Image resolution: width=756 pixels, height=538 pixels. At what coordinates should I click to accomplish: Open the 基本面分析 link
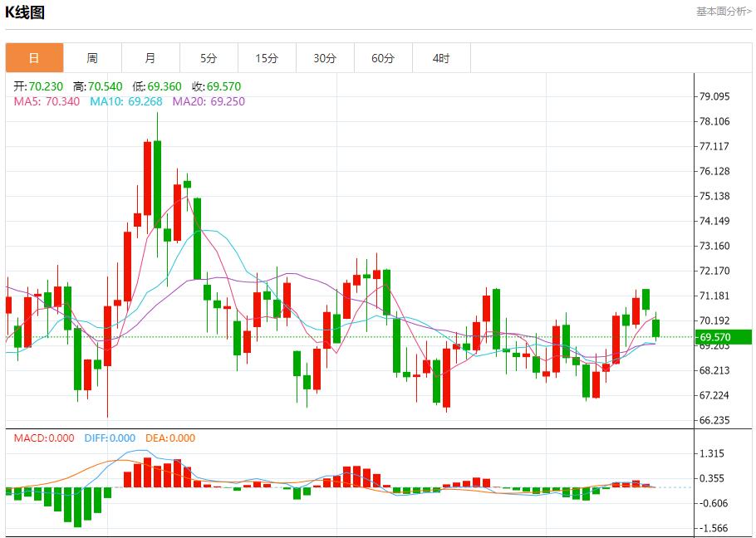coord(723,12)
